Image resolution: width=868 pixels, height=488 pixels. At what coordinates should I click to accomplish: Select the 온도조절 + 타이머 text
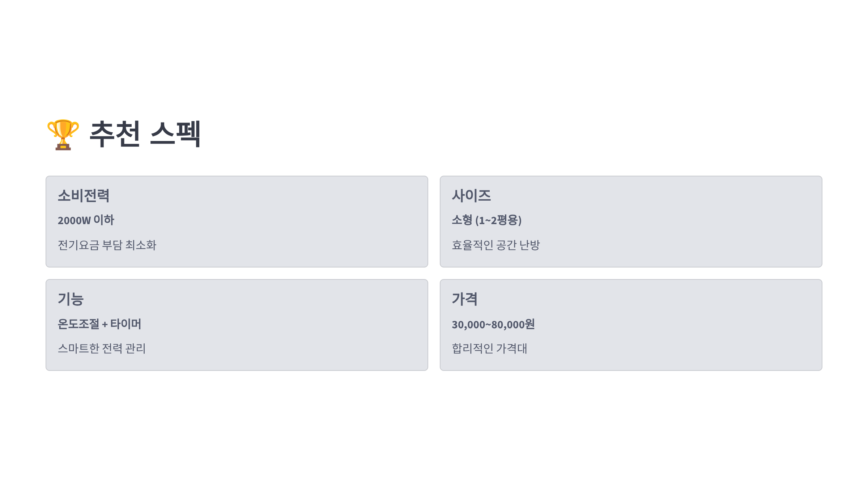click(x=99, y=324)
